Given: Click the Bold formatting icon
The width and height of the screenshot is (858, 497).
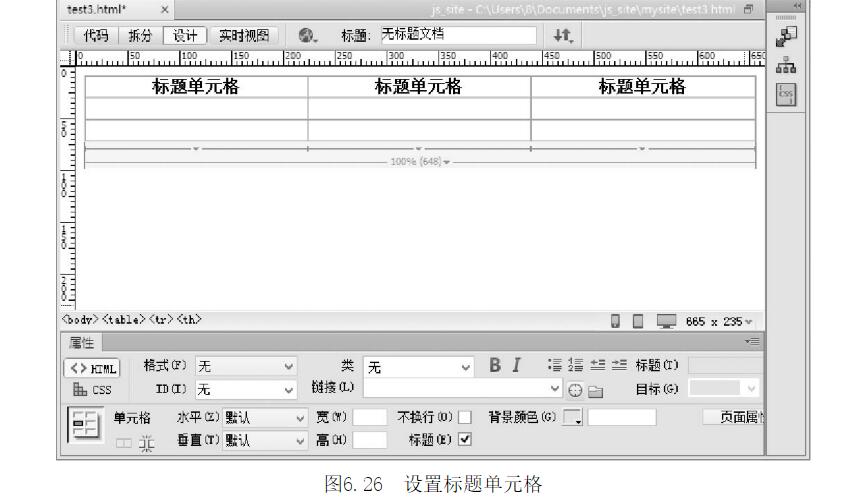Looking at the screenshot, I should 494,367.
